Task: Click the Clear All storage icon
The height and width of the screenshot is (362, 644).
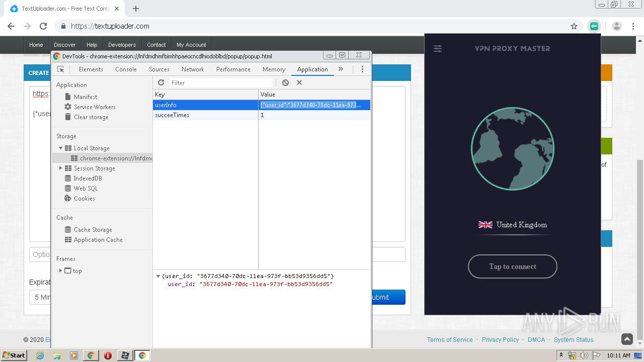Action: pyautogui.click(x=285, y=82)
